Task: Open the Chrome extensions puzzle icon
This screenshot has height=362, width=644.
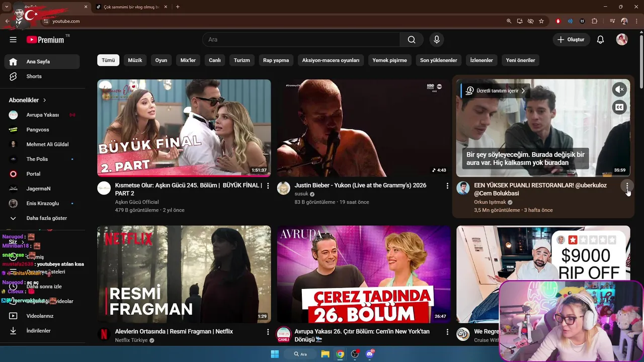Action: tap(595, 21)
